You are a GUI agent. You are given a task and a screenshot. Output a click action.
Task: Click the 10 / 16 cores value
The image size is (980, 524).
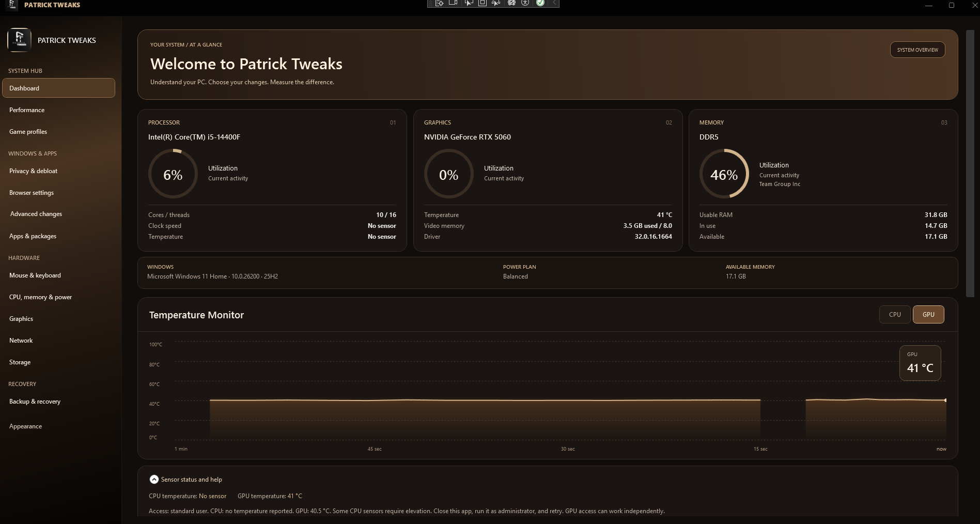click(x=386, y=215)
